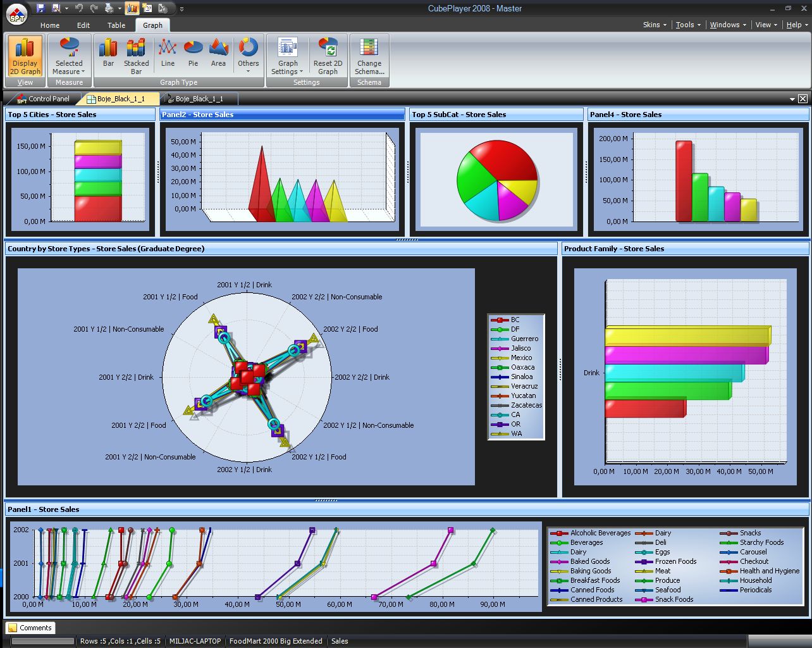The image size is (812, 648).
Task: Expand the Others graph types dropdown
Action: coord(248,56)
